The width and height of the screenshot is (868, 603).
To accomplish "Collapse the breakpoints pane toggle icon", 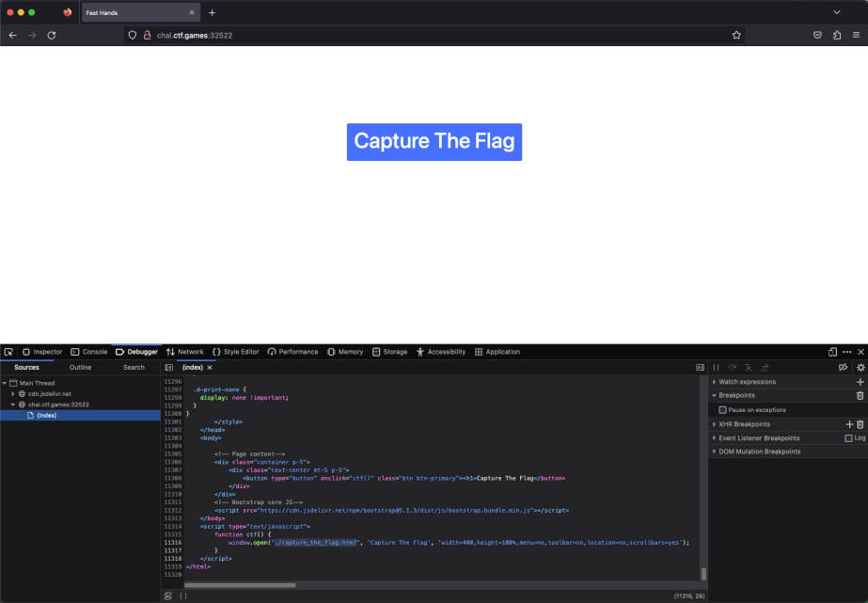I will (x=701, y=368).
